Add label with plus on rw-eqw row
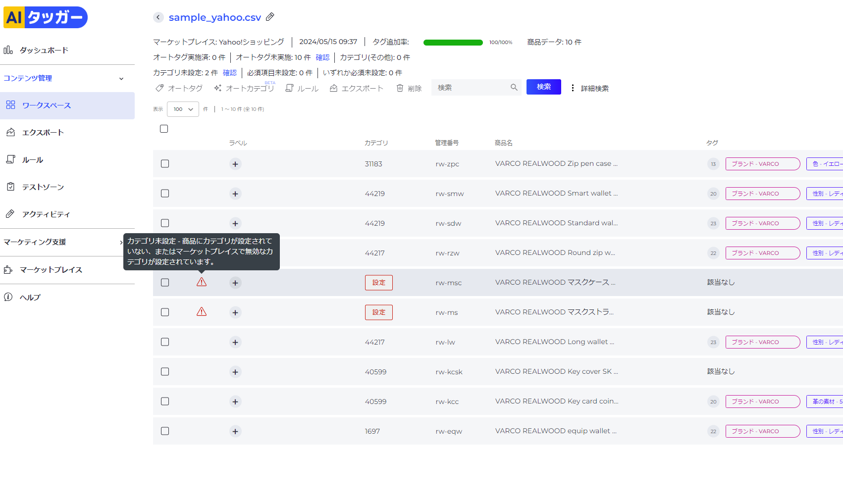Image resolution: width=843 pixels, height=504 pixels. (x=235, y=431)
